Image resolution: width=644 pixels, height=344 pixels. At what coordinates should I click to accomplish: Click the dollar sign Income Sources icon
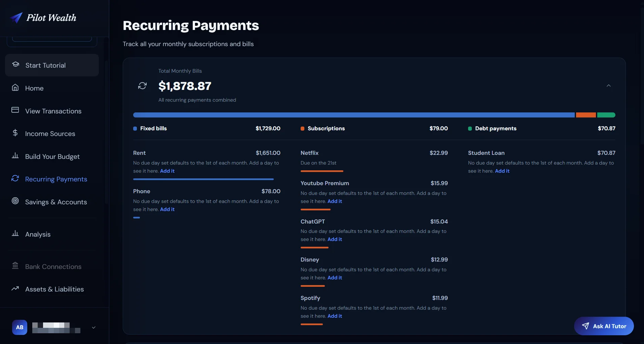pyautogui.click(x=15, y=133)
